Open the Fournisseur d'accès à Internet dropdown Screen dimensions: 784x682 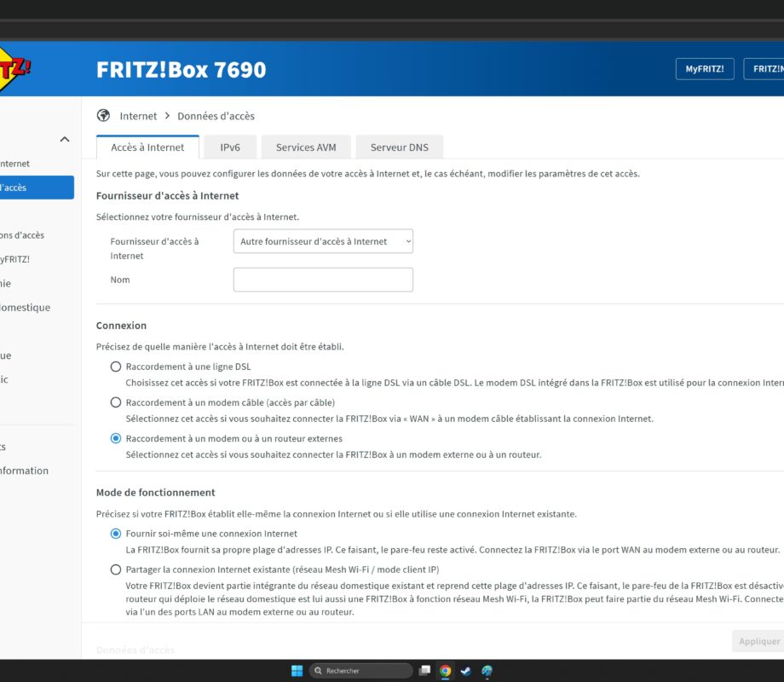[323, 241]
